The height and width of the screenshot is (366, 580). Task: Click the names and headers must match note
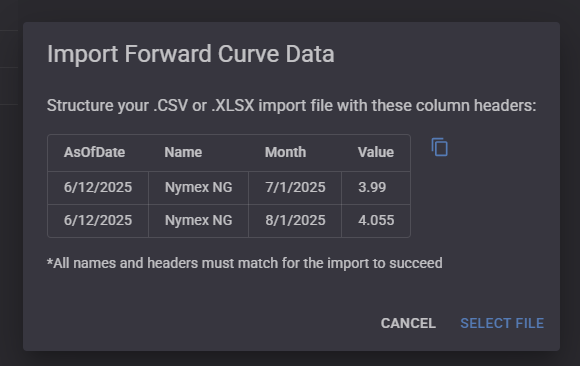click(245, 263)
